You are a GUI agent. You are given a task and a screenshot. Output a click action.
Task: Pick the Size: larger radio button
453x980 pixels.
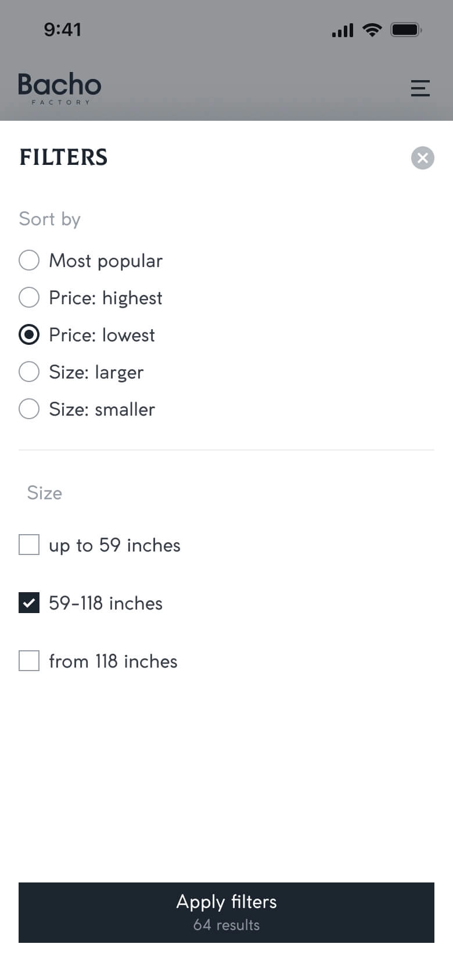tap(29, 372)
